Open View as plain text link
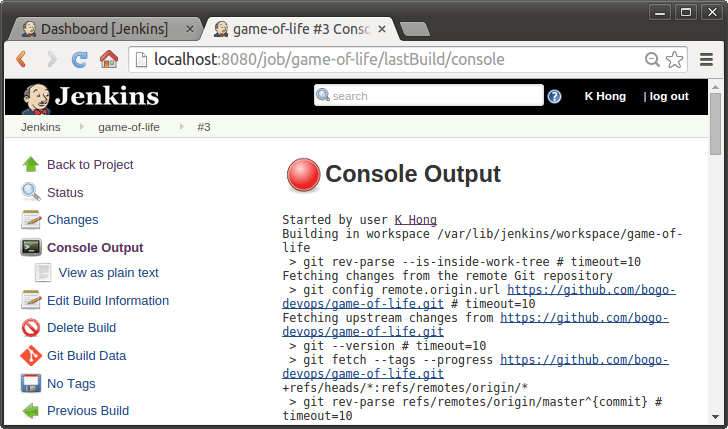The height and width of the screenshot is (429, 728). pyautogui.click(x=108, y=273)
